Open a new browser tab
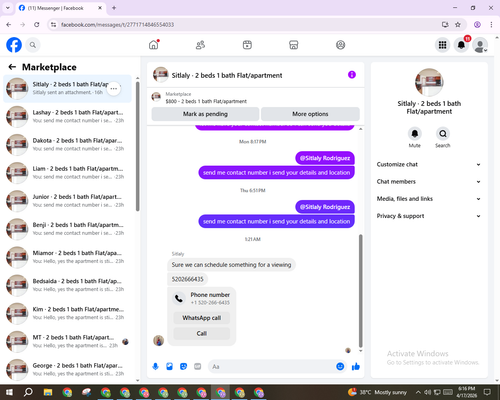This screenshot has height=400, width=500. point(114,8)
